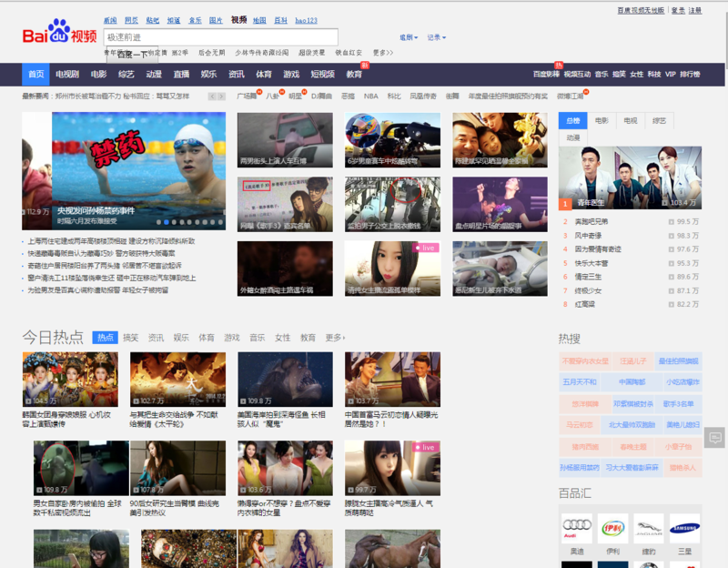Click 猎艳杀人 hot search tag
Image resolution: width=728 pixels, height=568 pixels.
pyautogui.click(x=683, y=468)
